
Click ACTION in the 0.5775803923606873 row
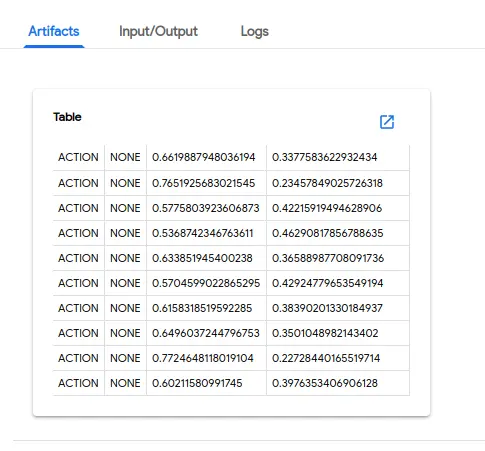point(78,208)
